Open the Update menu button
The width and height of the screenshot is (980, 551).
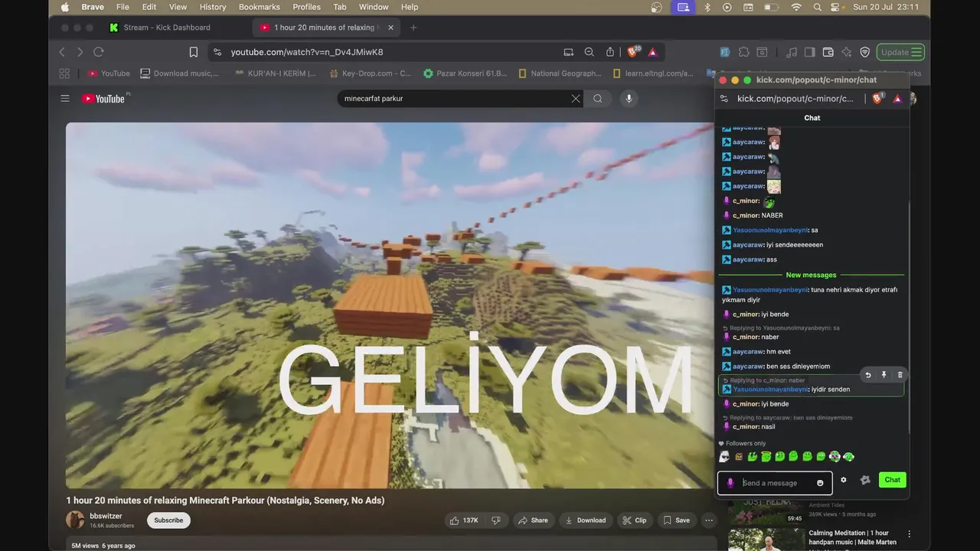click(900, 52)
